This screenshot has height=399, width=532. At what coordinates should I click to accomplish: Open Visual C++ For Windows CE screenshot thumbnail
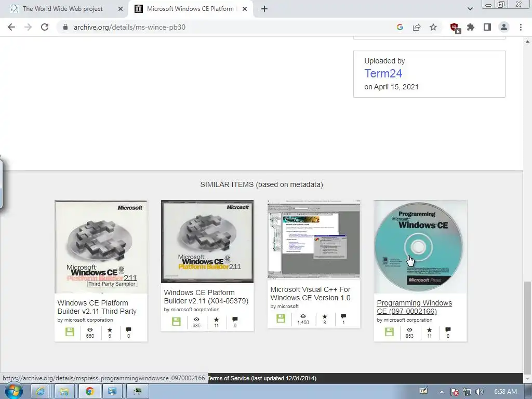coord(314,240)
